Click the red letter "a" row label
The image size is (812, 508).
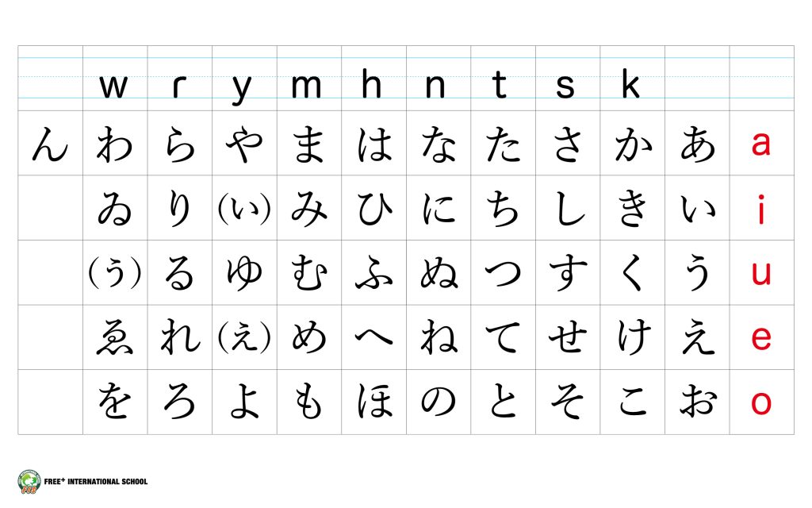point(760,144)
